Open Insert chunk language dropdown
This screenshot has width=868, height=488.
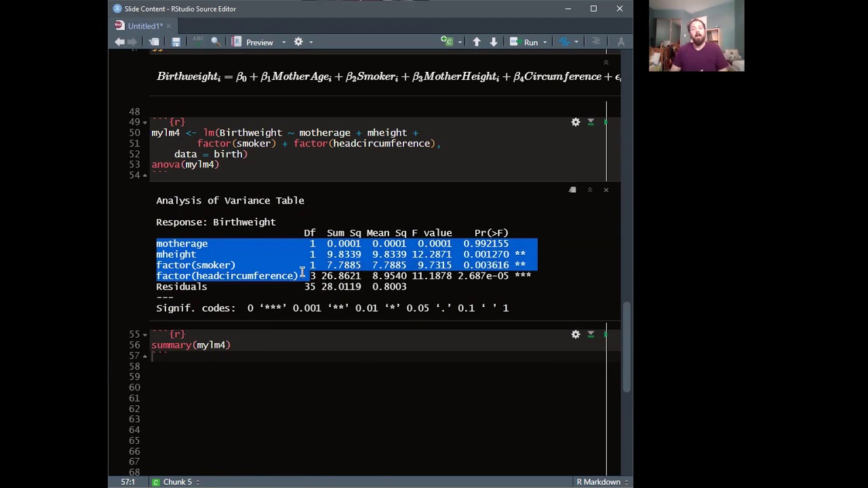point(460,42)
